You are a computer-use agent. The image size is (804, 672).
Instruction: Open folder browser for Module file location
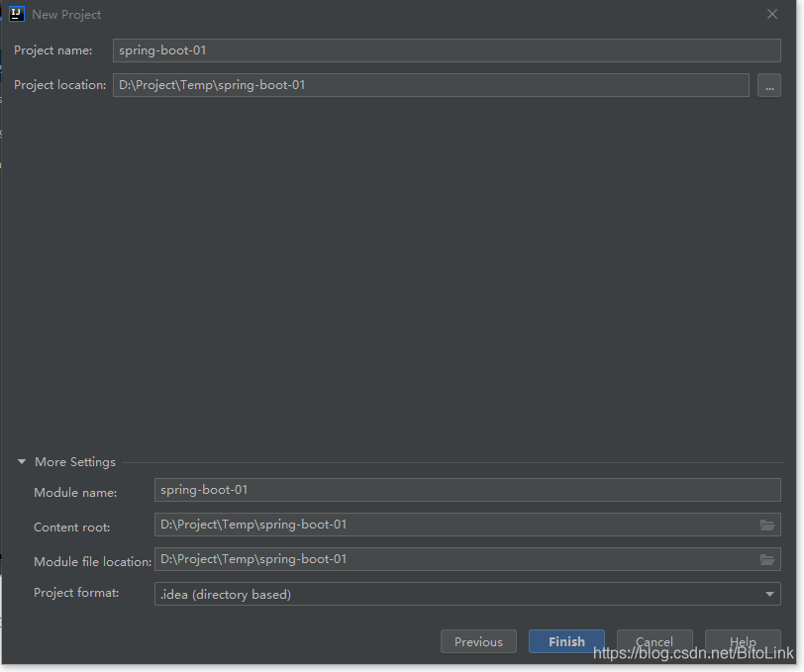click(767, 559)
